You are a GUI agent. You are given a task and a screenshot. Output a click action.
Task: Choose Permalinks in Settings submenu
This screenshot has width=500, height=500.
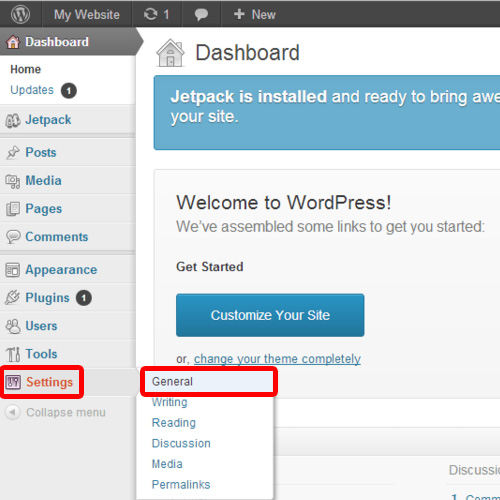(181, 485)
